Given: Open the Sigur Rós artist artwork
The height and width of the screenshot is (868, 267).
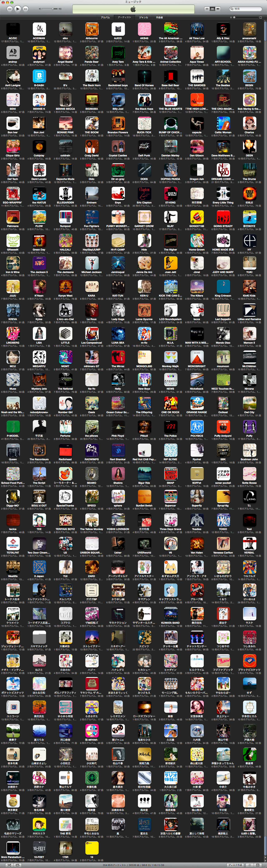Looking at the screenshot, I should tap(144, 474).
